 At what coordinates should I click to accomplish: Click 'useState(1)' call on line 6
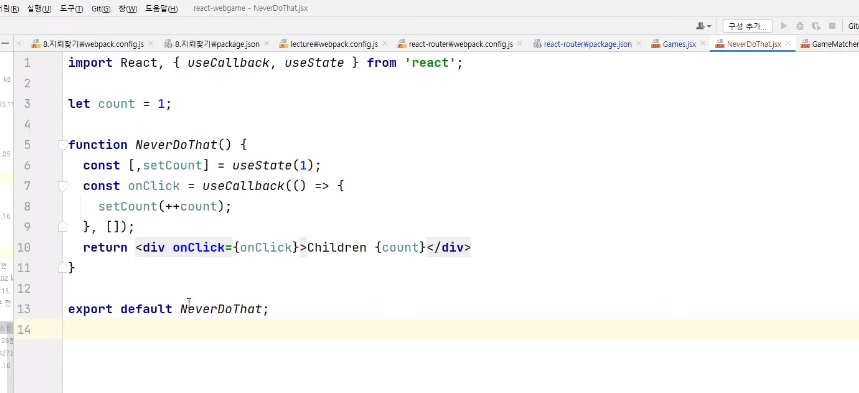273,166
